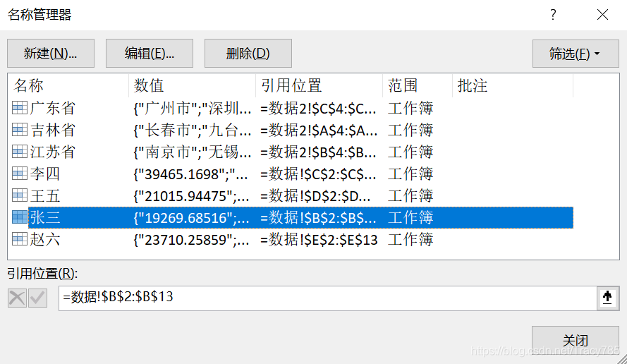Confirm reference edit with checkmark icon
627x364 pixels.
coord(38,298)
